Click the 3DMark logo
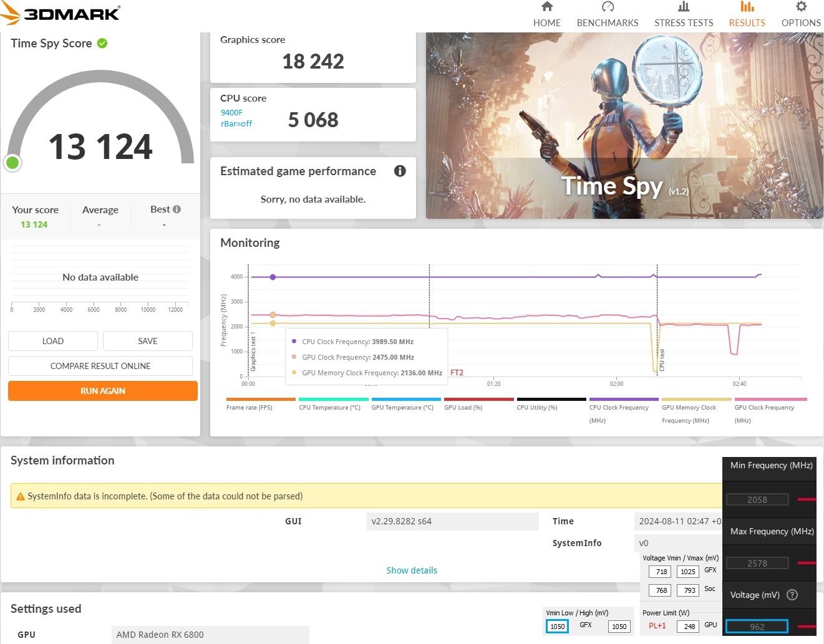The width and height of the screenshot is (824, 644). point(61,12)
